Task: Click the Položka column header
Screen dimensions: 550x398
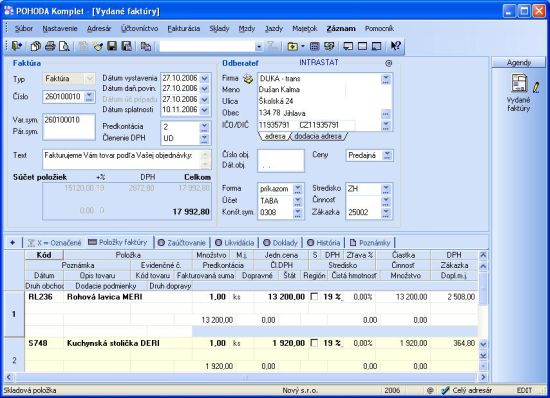Action: coord(128,255)
